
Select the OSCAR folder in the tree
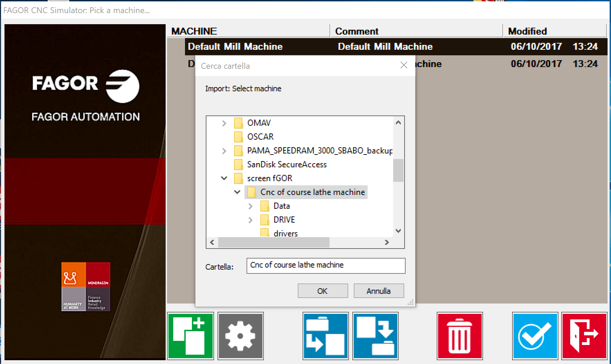[260, 137]
